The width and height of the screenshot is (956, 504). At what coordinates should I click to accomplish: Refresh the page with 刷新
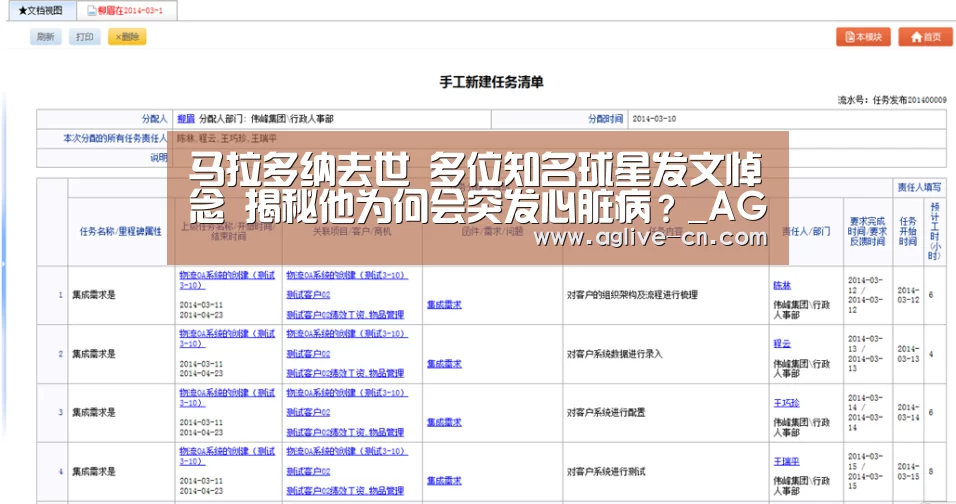46,37
